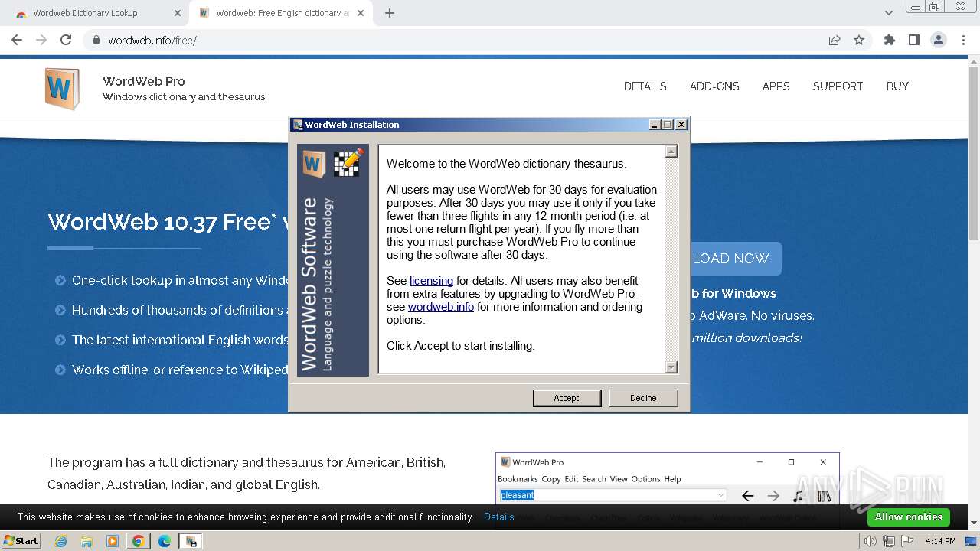Screen dimensions: 980x551
Task: Open DETAILS in site navigation
Action: click(645, 86)
